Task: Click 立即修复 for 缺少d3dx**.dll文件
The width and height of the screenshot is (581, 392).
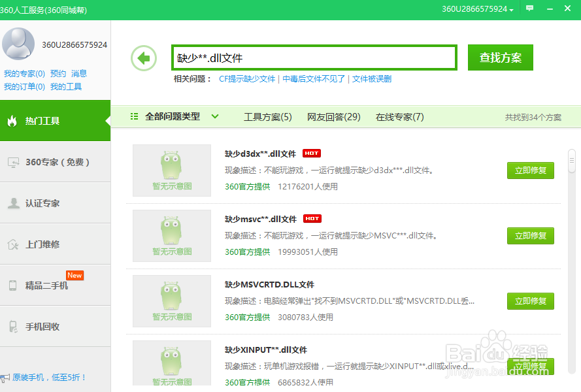Action: 530,171
